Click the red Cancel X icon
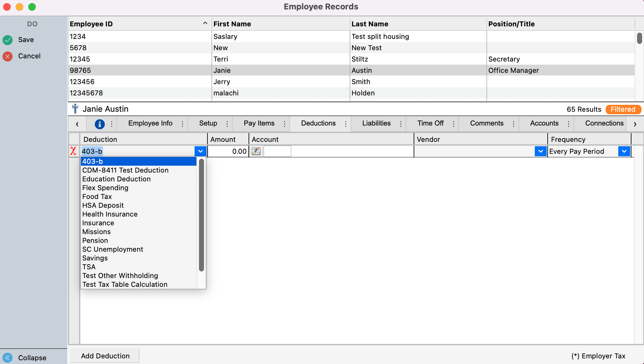644x364 pixels. [8, 56]
